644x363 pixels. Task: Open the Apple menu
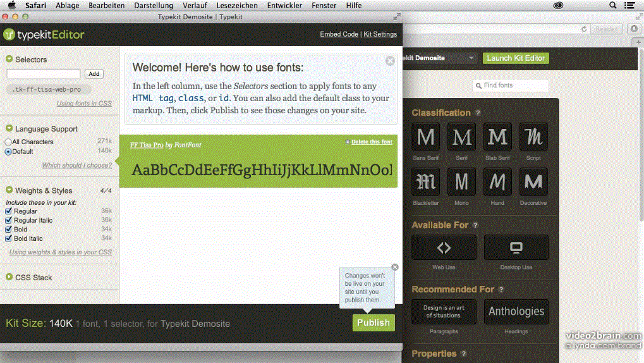(x=12, y=5)
